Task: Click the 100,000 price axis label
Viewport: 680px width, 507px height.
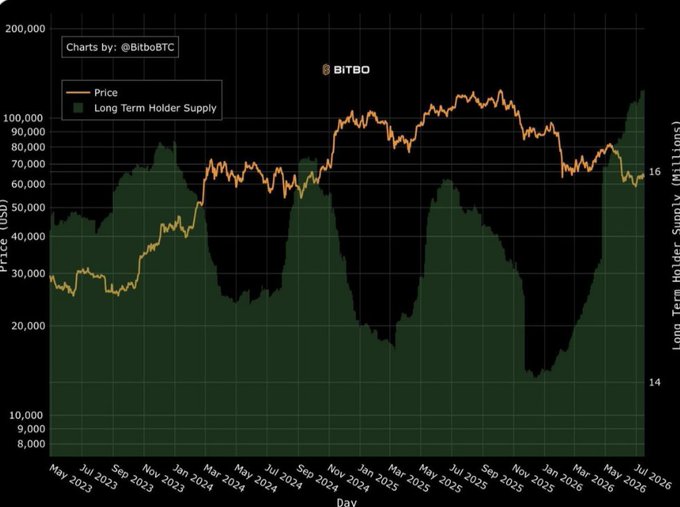Action: pyautogui.click(x=25, y=118)
